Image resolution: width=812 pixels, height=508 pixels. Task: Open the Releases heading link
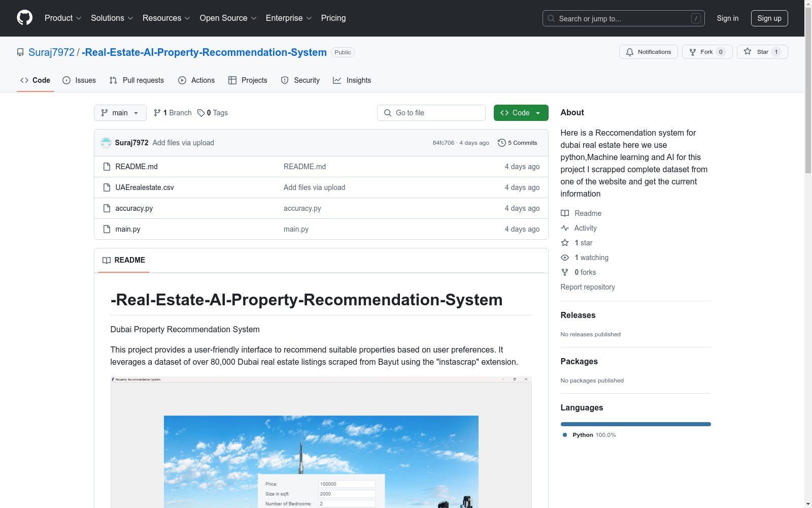[x=578, y=315]
